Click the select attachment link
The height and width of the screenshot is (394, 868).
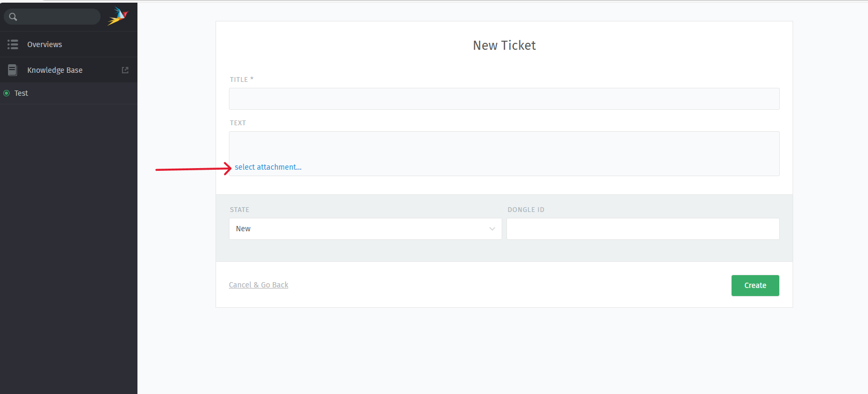coord(268,167)
